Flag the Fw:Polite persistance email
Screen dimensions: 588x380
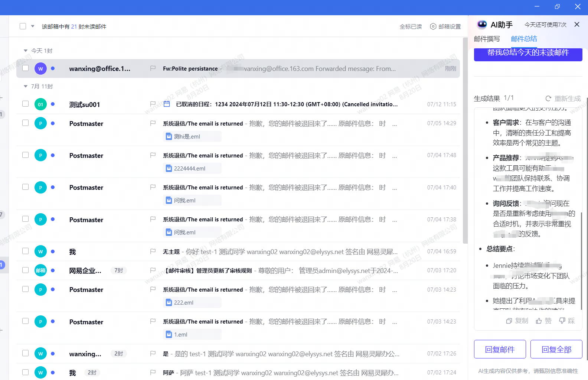pyautogui.click(x=153, y=68)
